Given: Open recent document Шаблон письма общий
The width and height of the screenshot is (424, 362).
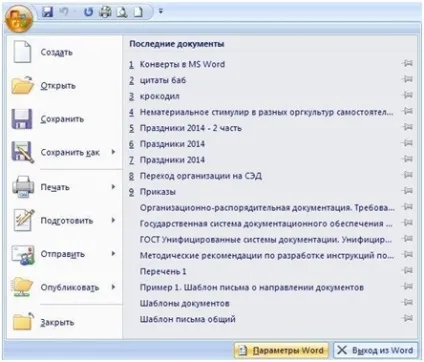Looking at the screenshot, I should [x=187, y=319].
